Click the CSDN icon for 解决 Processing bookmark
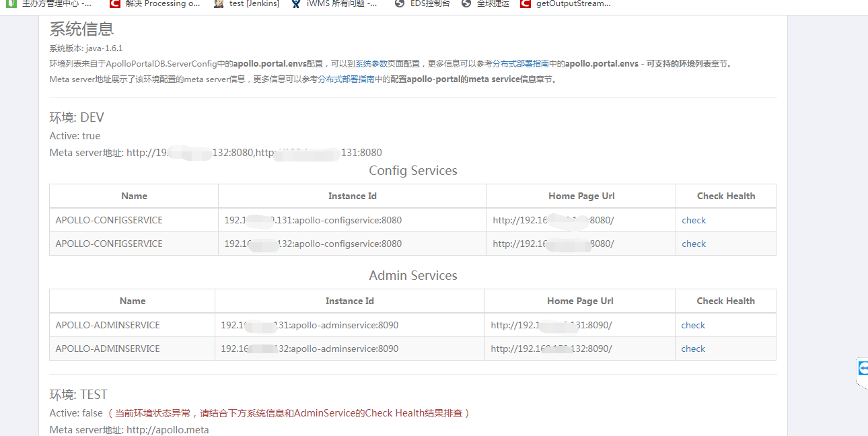The image size is (868, 436). click(x=114, y=4)
